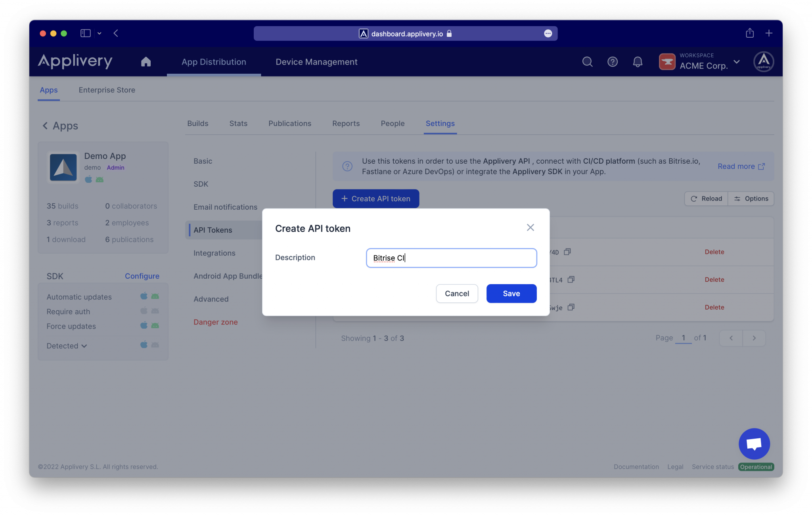Open the chat support bubble

[754, 443]
